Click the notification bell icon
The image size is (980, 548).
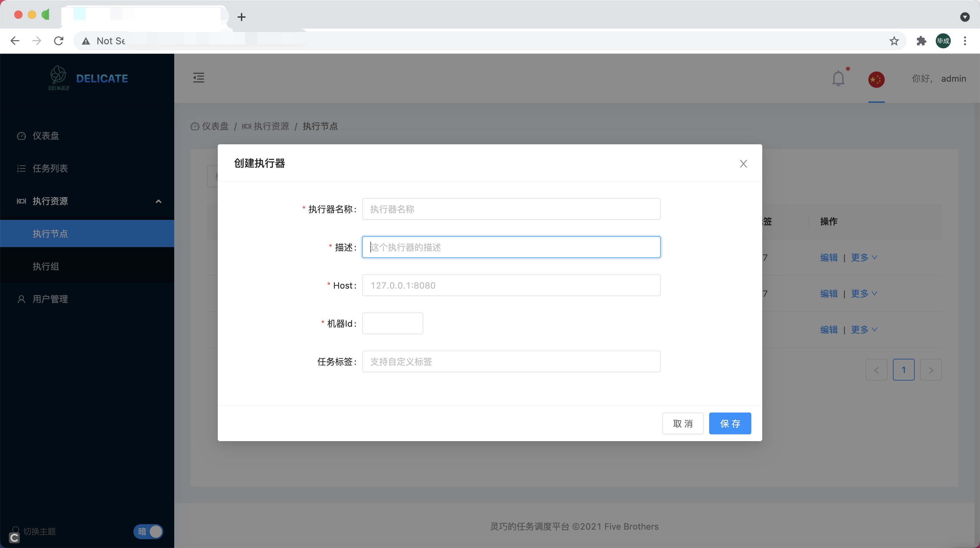tap(838, 78)
